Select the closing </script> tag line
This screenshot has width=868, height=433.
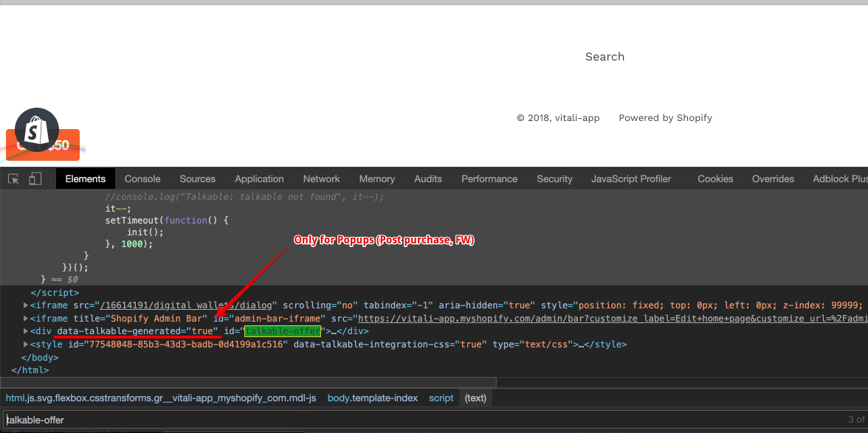(x=55, y=293)
